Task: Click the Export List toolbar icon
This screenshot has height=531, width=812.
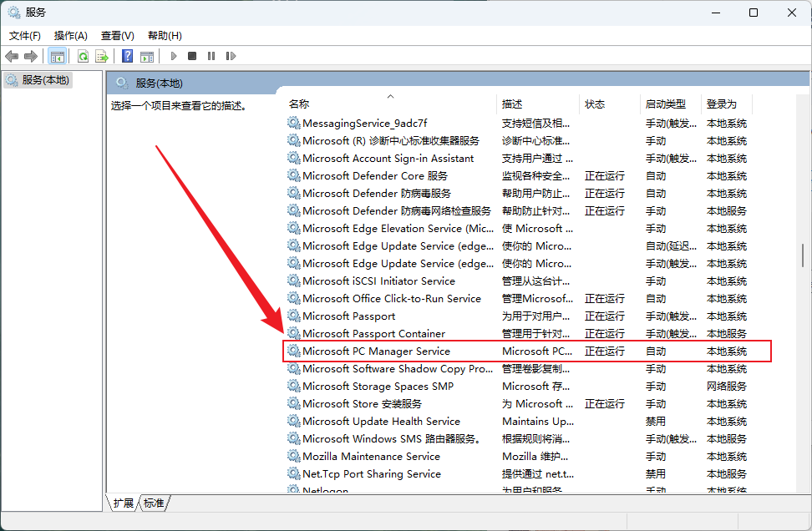Action: pyautogui.click(x=102, y=56)
